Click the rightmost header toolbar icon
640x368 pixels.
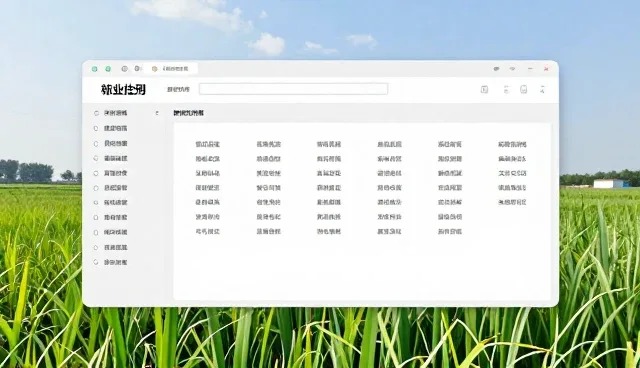[x=542, y=89]
